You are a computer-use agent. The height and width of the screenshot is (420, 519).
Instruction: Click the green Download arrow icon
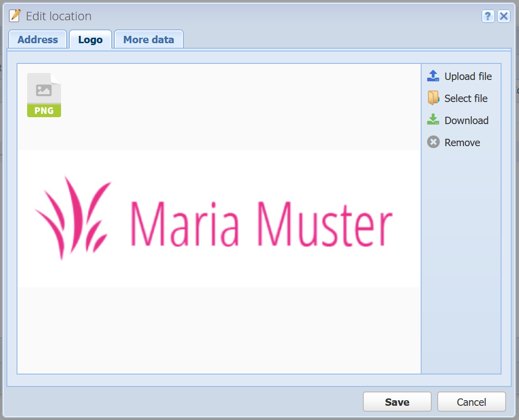[x=433, y=119]
